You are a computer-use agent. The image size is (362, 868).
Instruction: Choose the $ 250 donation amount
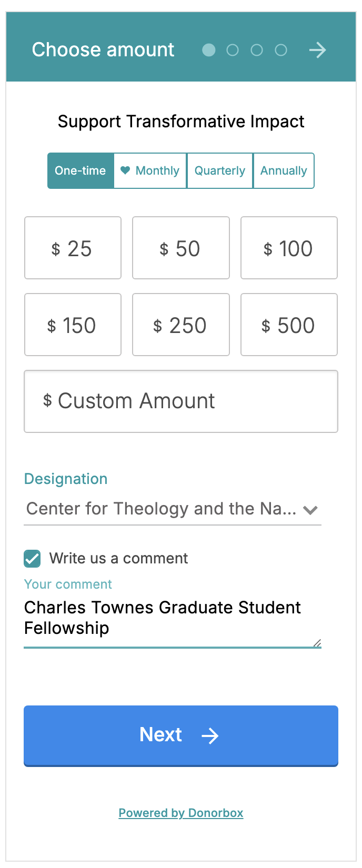point(180,325)
